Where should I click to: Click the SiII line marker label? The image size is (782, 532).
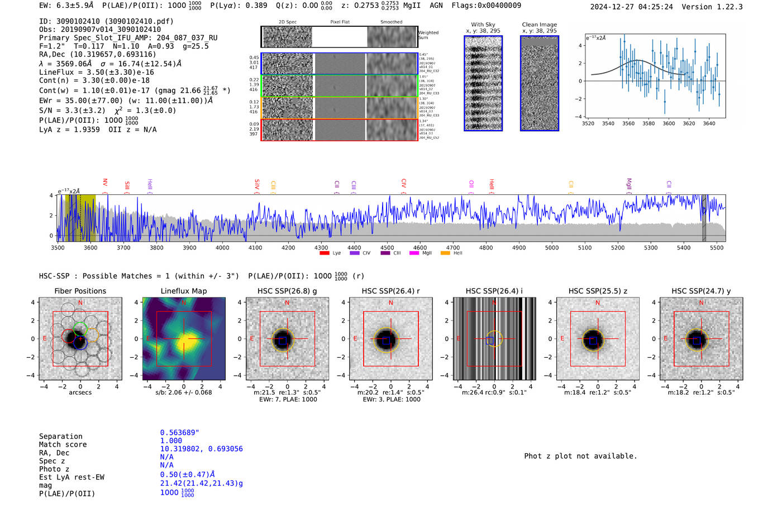coord(127,186)
